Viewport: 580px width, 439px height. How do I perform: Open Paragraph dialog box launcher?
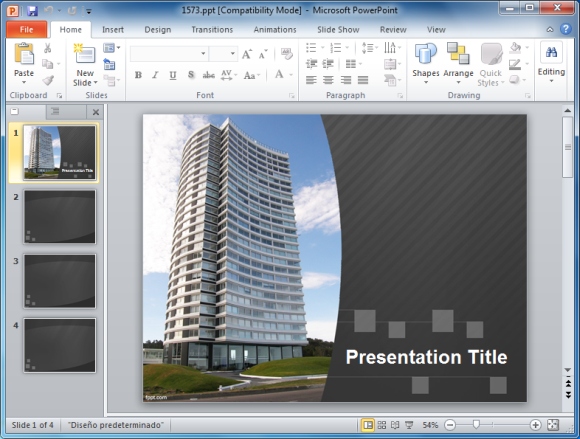tap(400, 96)
